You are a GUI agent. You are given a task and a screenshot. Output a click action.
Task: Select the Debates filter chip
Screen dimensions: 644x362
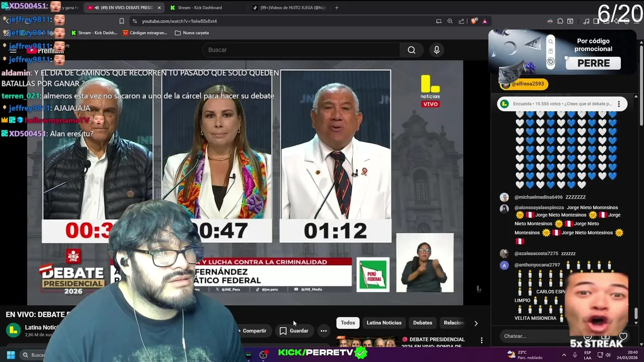423,323
